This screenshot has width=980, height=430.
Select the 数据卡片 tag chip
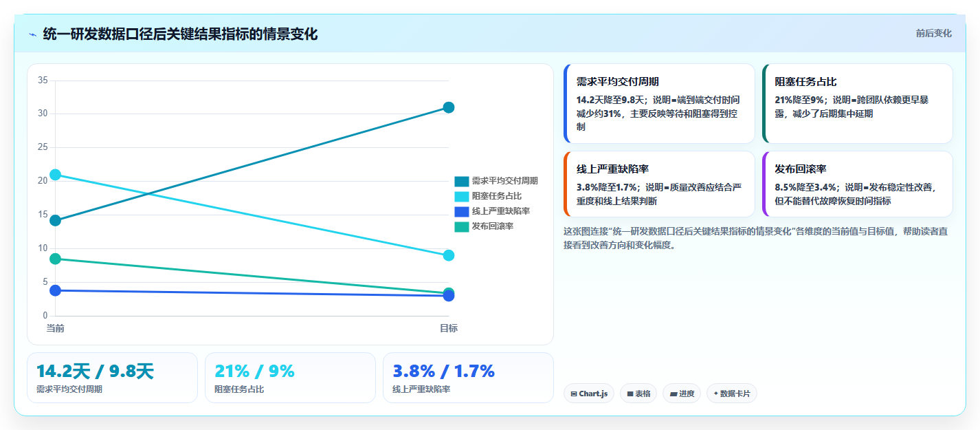(732, 394)
